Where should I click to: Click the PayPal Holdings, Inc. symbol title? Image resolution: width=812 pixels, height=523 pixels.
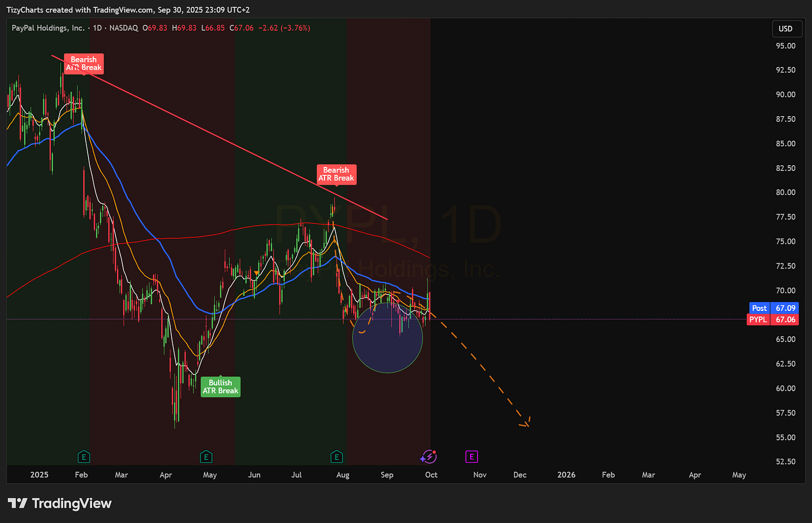tap(48, 28)
